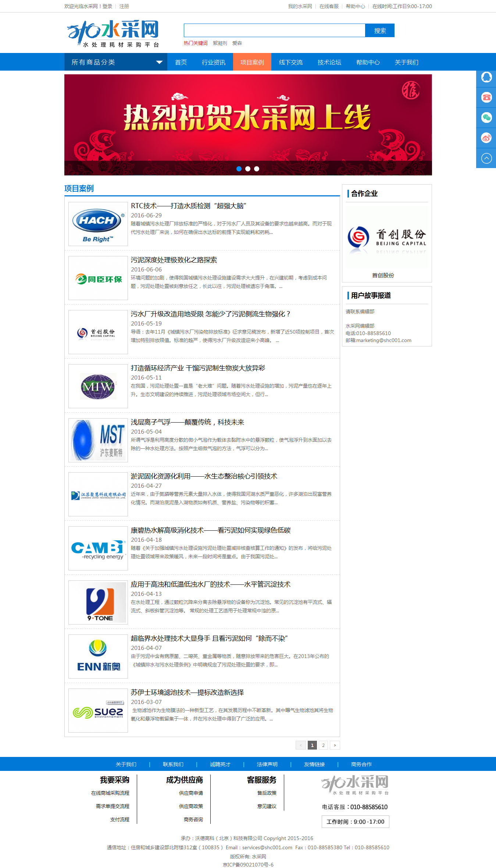Open 项目案例 nav tab
This screenshot has width=496, height=868.
[252, 62]
